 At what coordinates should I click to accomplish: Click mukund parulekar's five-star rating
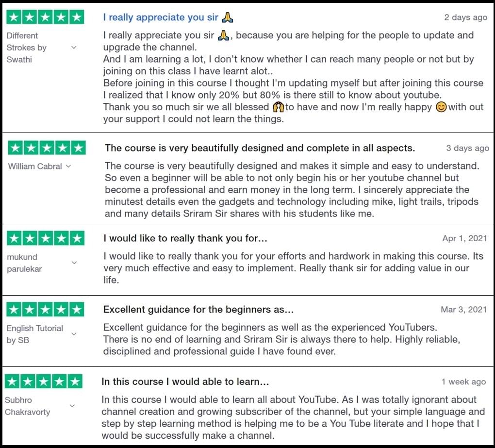point(45,238)
